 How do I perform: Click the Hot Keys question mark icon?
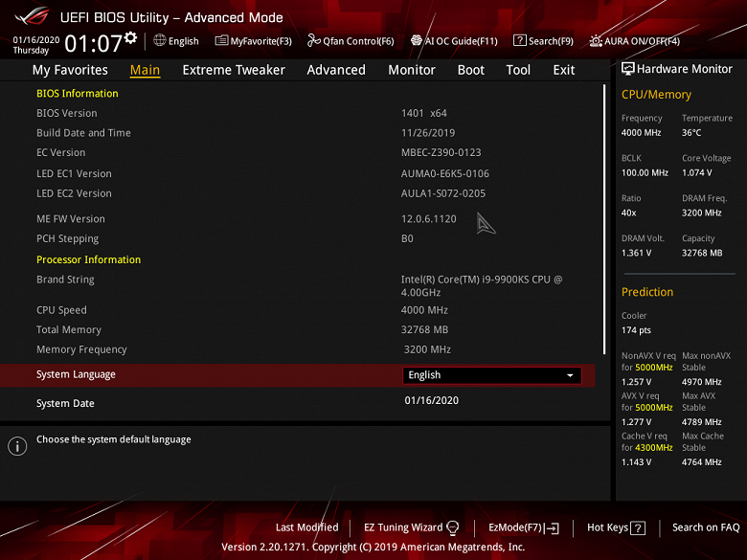[638, 527]
